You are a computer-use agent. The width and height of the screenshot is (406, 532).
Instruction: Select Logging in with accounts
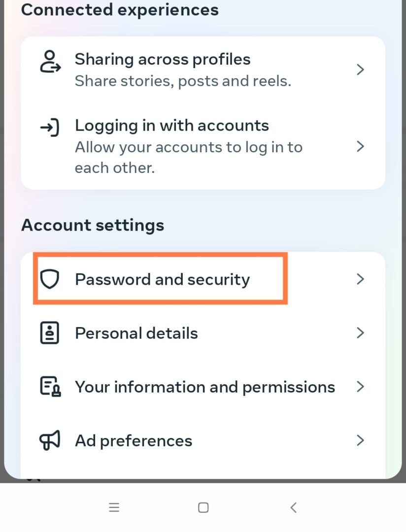point(171,126)
